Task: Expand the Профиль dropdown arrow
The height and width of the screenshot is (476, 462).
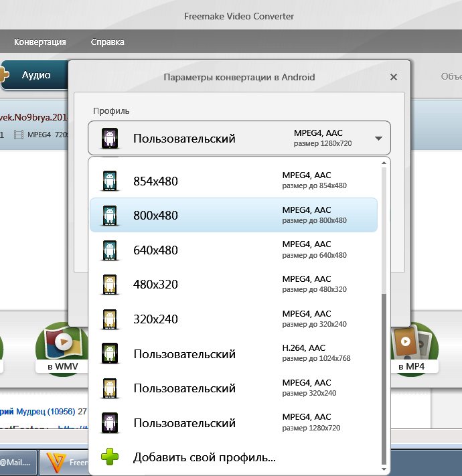Action: 378,139
